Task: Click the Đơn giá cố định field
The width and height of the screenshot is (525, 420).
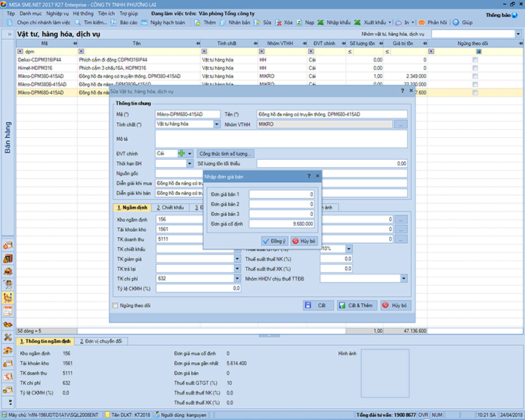Action: 281,223
